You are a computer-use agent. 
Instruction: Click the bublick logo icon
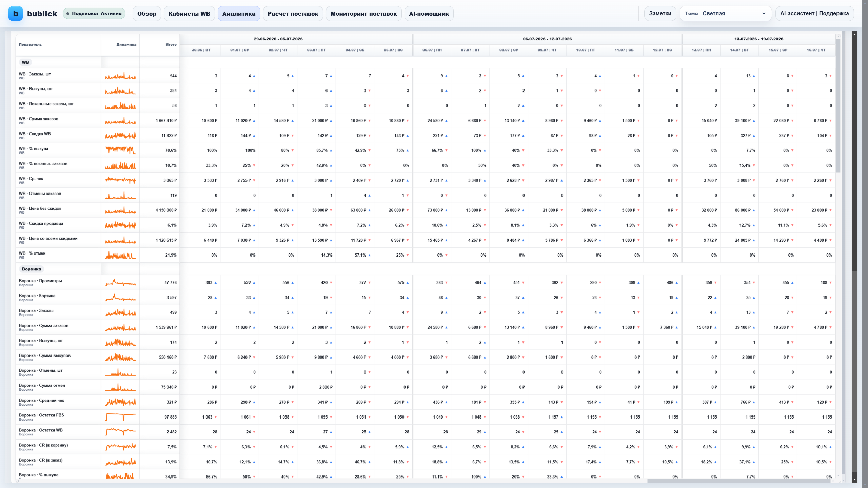coord(16,14)
